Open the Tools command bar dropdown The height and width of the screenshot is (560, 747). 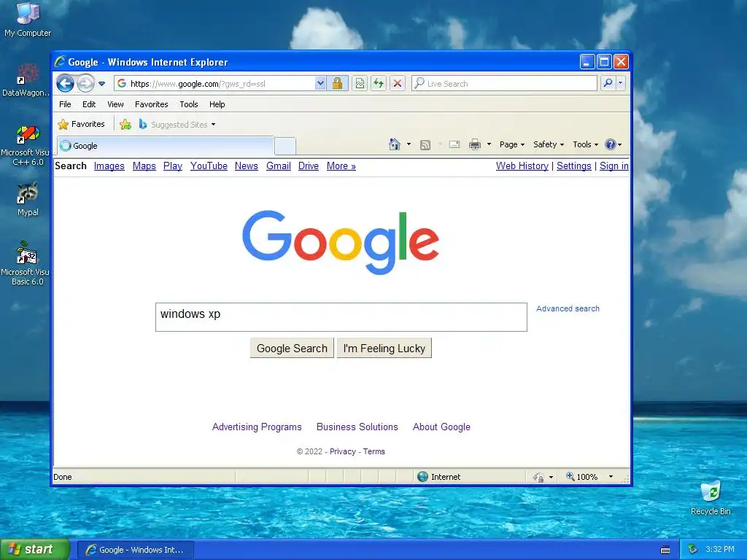tap(586, 144)
